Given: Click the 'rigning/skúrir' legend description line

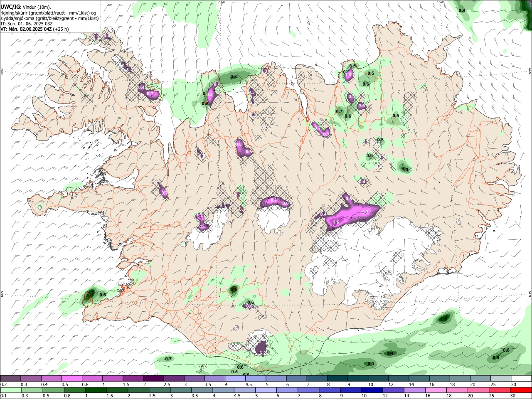Looking at the screenshot, I should tap(48, 13).
